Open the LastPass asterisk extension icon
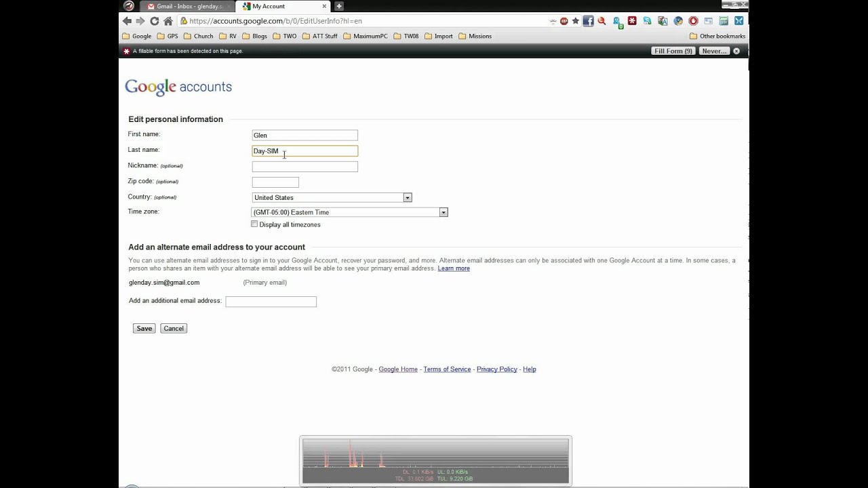Viewport: 868px width, 488px height. 632,21
